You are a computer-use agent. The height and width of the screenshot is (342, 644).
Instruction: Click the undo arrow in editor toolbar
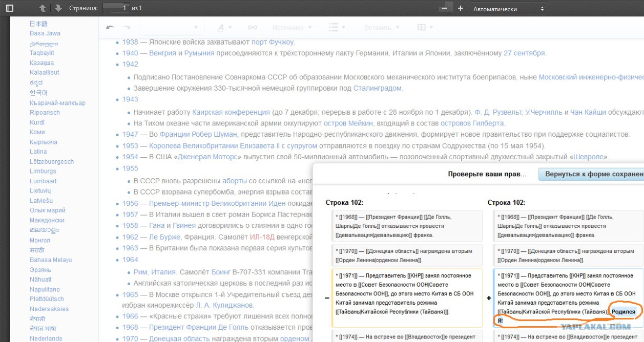110,27
